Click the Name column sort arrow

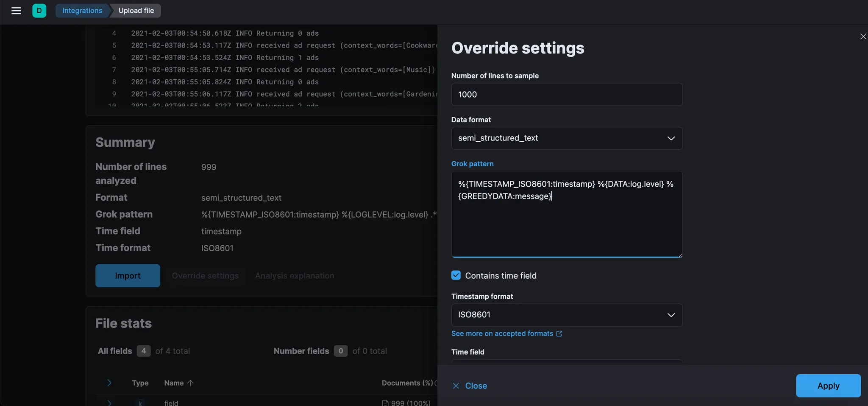pyautogui.click(x=190, y=383)
